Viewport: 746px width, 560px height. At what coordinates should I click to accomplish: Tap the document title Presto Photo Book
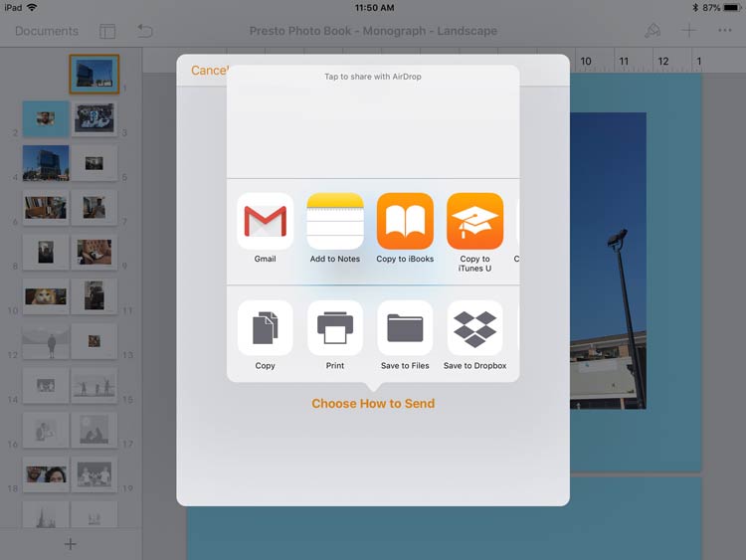point(373,31)
